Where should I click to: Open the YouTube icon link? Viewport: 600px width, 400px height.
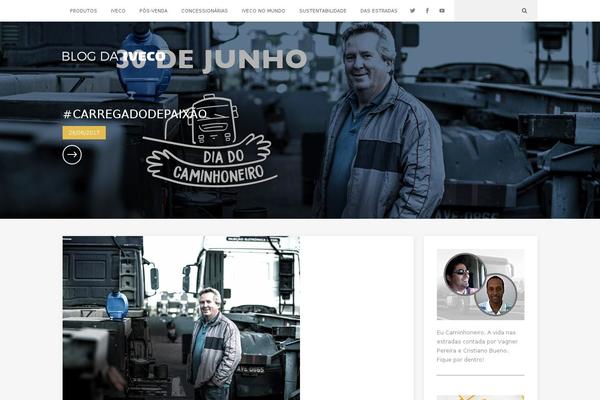[x=442, y=11]
